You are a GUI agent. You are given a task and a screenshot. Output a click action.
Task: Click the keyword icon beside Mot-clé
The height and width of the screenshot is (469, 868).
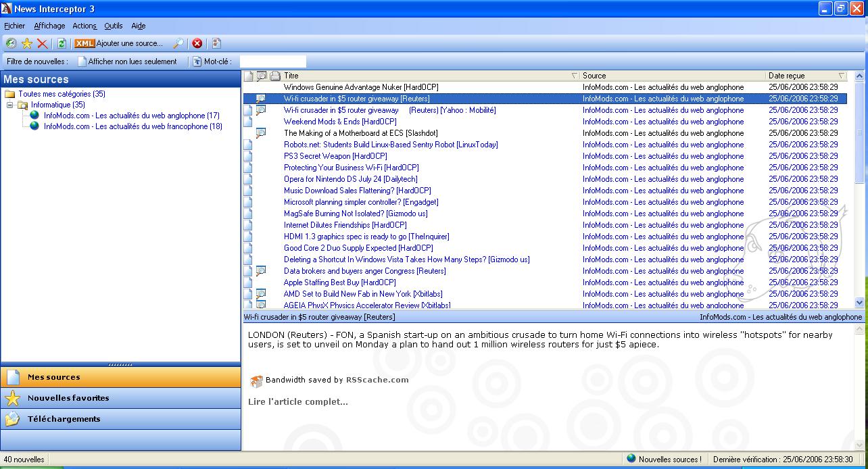197,61
